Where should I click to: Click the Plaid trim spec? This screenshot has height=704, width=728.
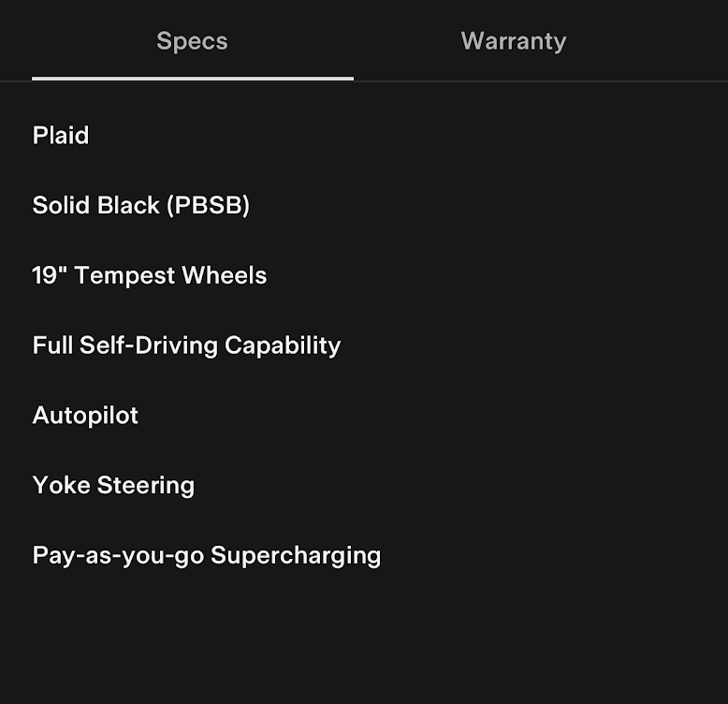tap(61, 136)
